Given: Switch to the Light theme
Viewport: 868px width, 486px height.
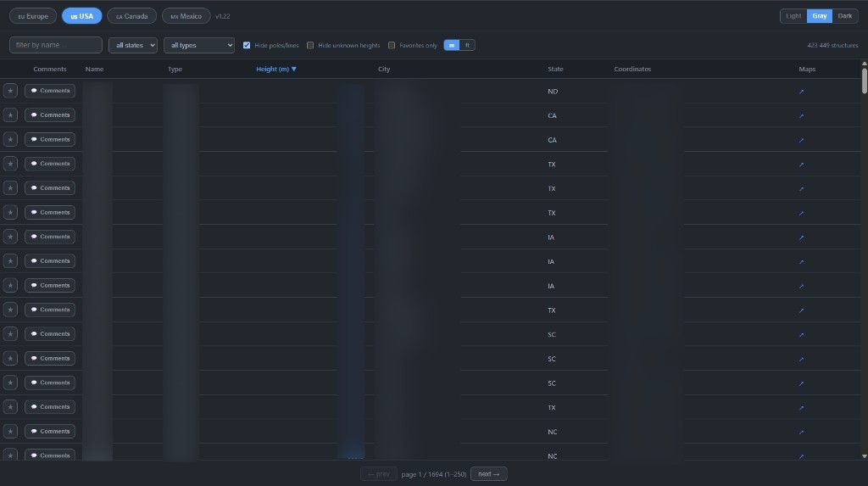Looking at the screenshot, I should pos(793,16).
